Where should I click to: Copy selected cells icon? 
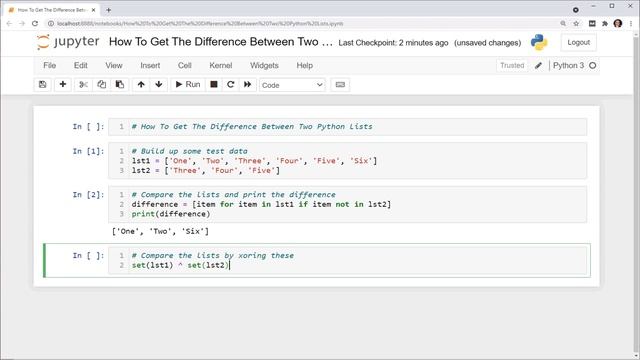(x=102, y=84)
